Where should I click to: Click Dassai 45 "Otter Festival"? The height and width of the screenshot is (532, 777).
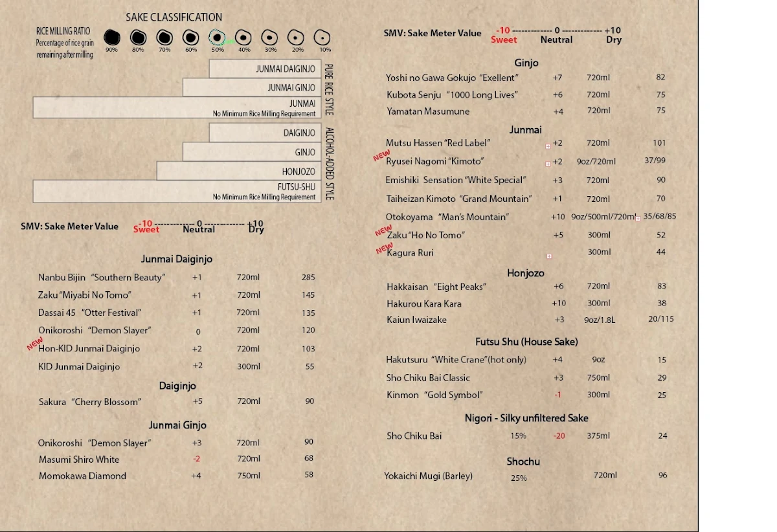[89, 313]
